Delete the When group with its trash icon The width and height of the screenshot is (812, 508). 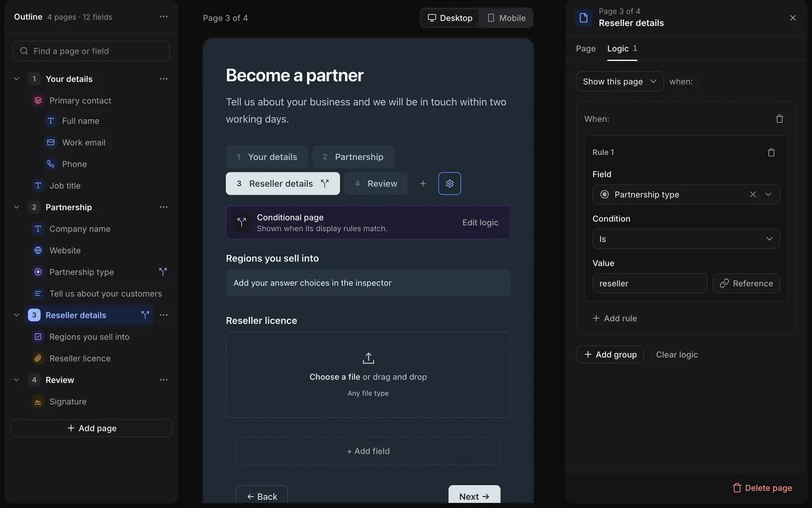[x=780, y=119]
